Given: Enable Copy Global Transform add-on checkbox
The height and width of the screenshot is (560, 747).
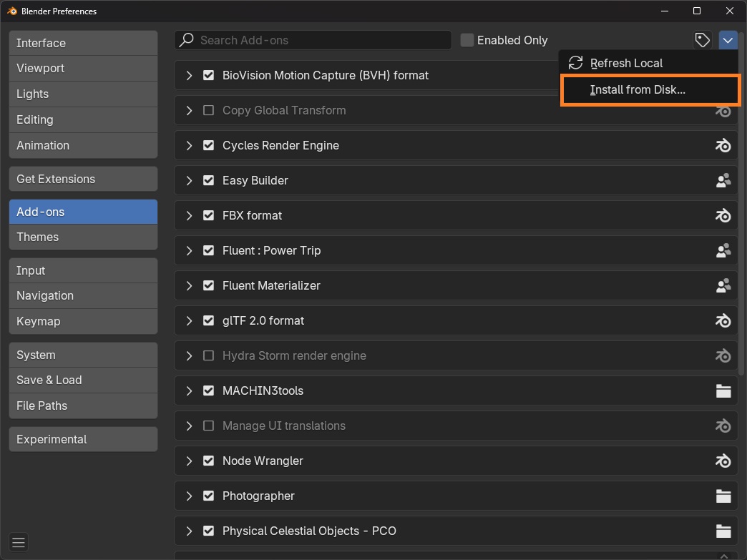Looking at the screenshot, I should click(x=208, y=110).
